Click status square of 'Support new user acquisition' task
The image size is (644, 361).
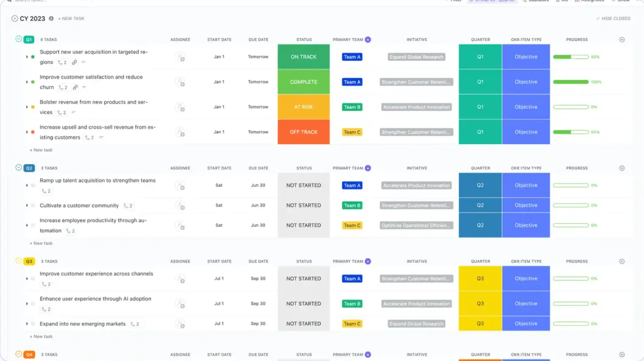[x=33, y=57]
